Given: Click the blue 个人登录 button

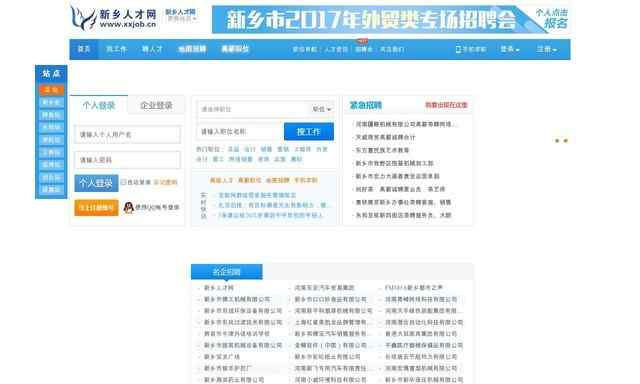Looking at the screenshot, I should click(x=96, y=183).
